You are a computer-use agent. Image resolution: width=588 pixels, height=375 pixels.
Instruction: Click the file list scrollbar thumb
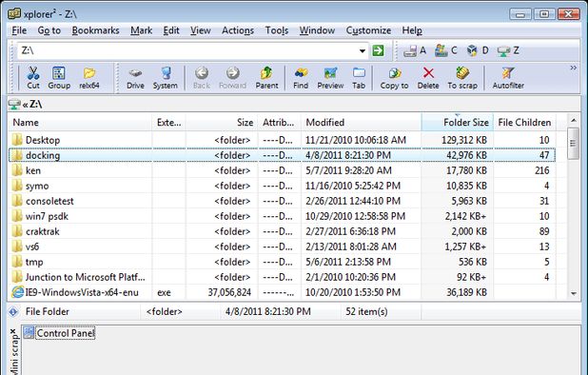574,144
